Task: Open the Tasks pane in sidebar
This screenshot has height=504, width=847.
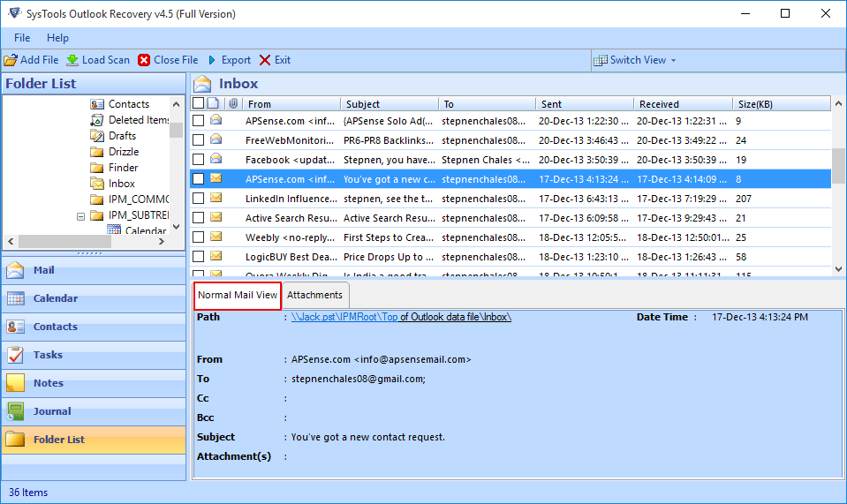Action: [48, 355]
